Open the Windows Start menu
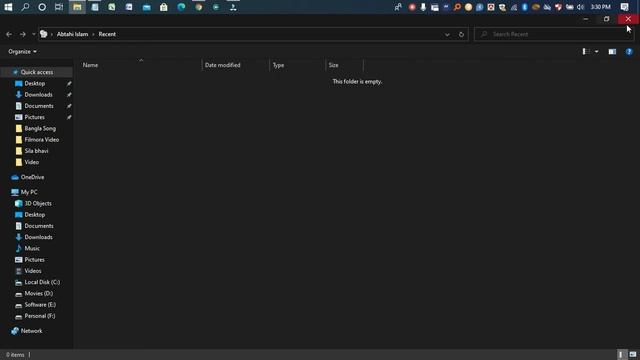Image resolution: width=640 pixels, height=360 pixels. pos(8,7)
